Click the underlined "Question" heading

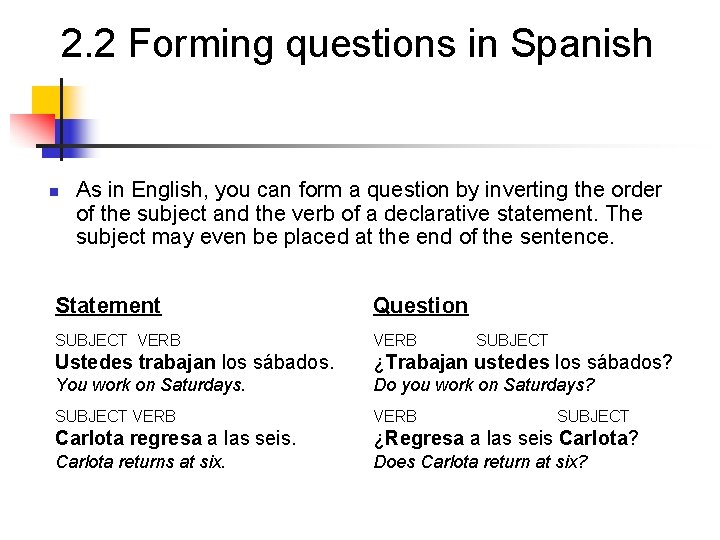pyautogui.click(x=420, y=306)
